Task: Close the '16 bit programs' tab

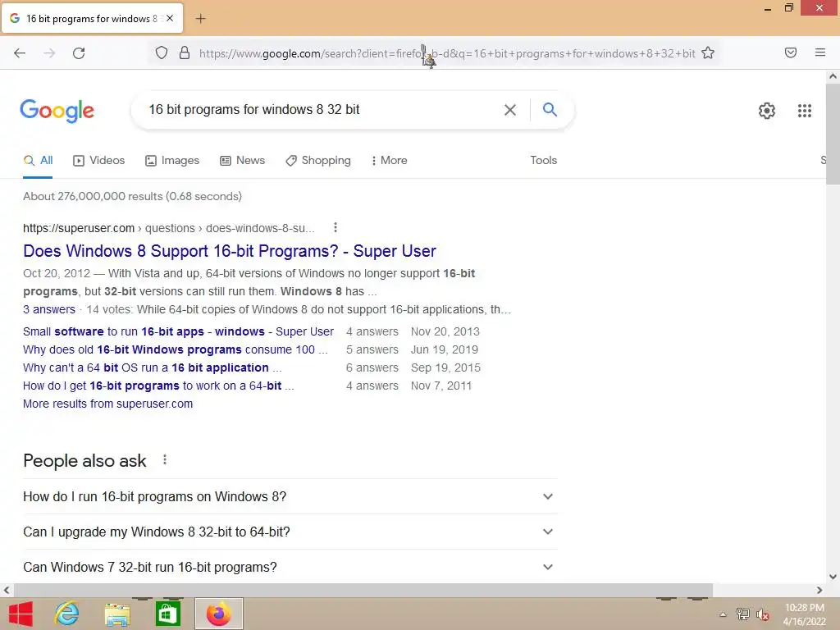Action: [x=170, y=18]
